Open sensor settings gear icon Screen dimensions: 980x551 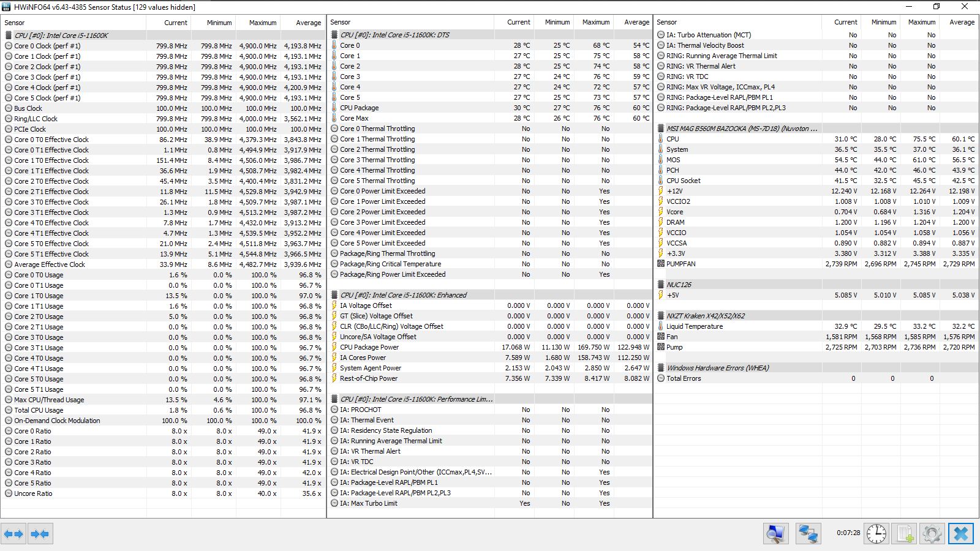(932, 534)
